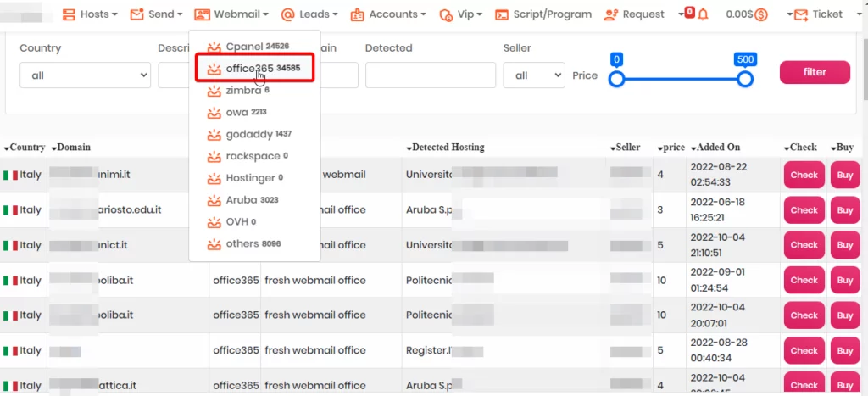
Task: Open the Seller dropdown set to all
Action: (x=533, y=75)
